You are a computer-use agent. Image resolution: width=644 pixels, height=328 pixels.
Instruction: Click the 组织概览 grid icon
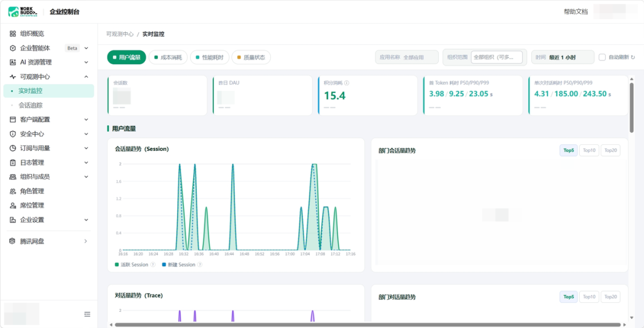point(13,33)
